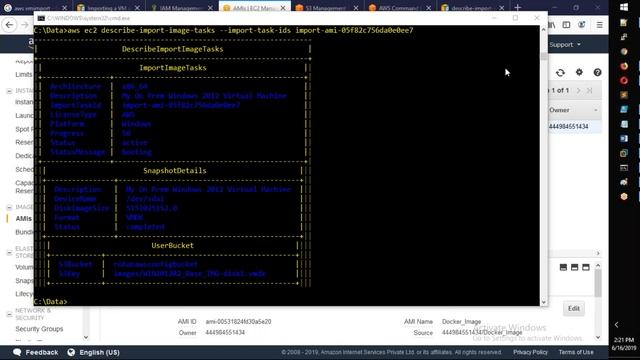The height and width of the screenshot is (360, 640).
Task: Go to next page of AMI results
Action: (578, 90)
